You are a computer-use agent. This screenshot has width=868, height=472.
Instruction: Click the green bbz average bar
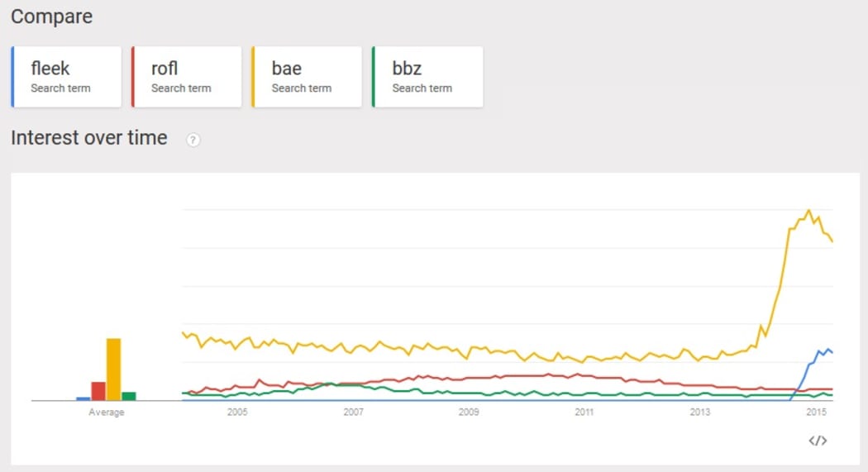point(129,396)
